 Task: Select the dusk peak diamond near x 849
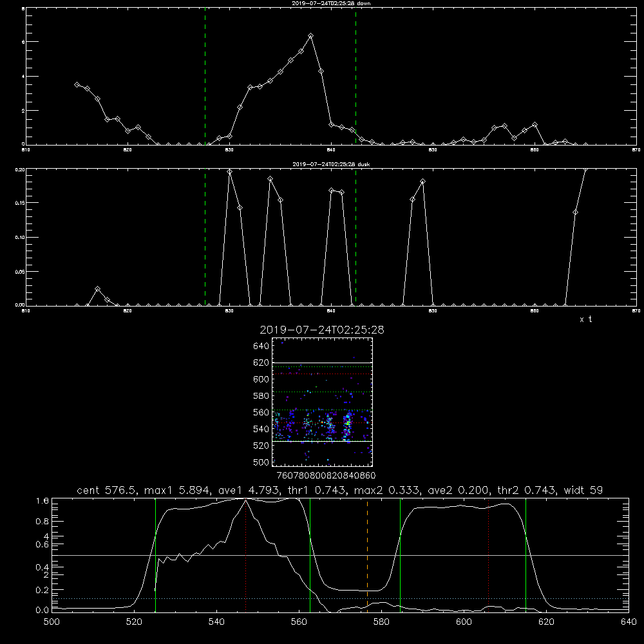click(x=422, y=182)
